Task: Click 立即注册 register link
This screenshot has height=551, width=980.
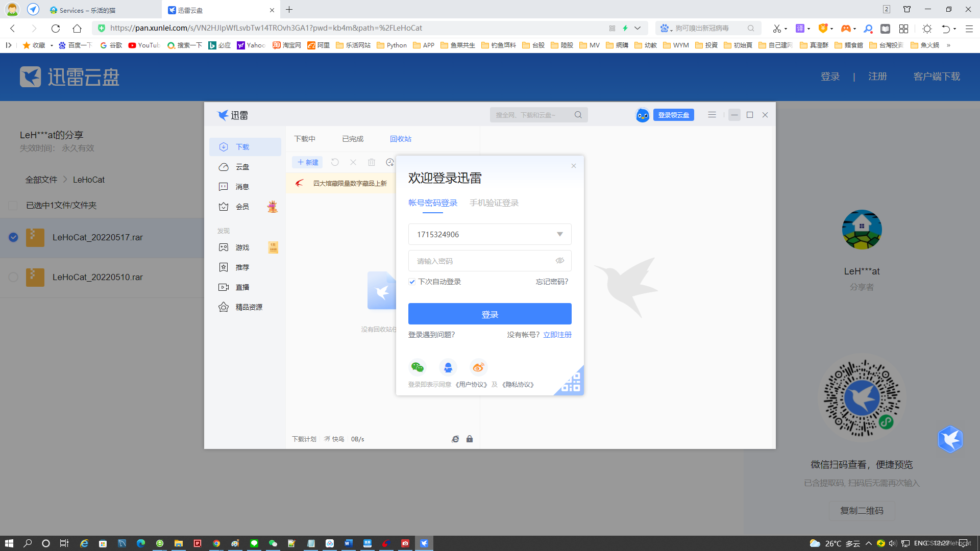Action: [557, 335]
